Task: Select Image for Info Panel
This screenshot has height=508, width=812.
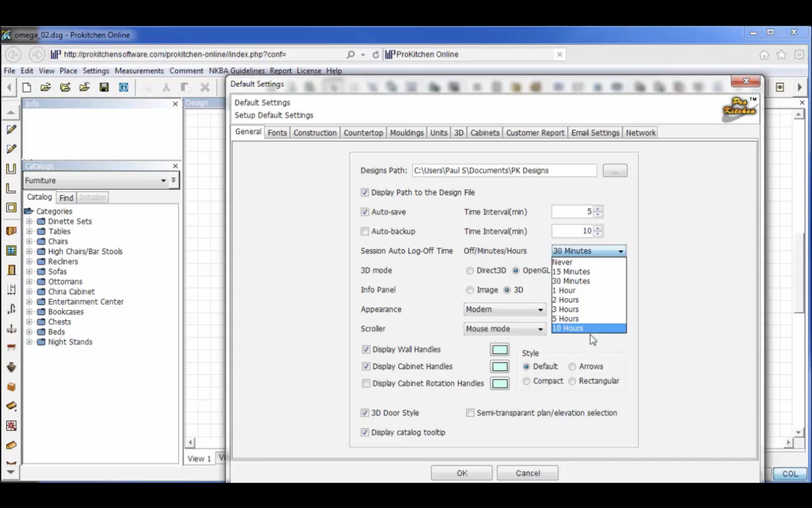Action: (470, 290)
